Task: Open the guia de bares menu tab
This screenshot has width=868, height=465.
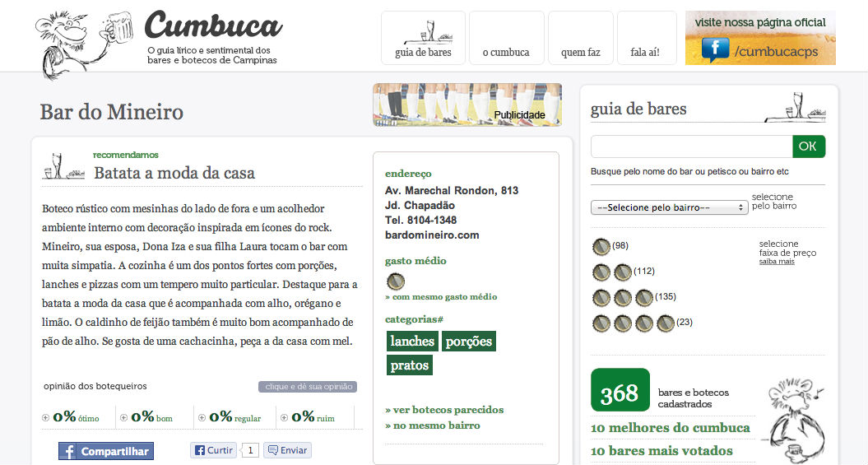Action: point(423,38)
